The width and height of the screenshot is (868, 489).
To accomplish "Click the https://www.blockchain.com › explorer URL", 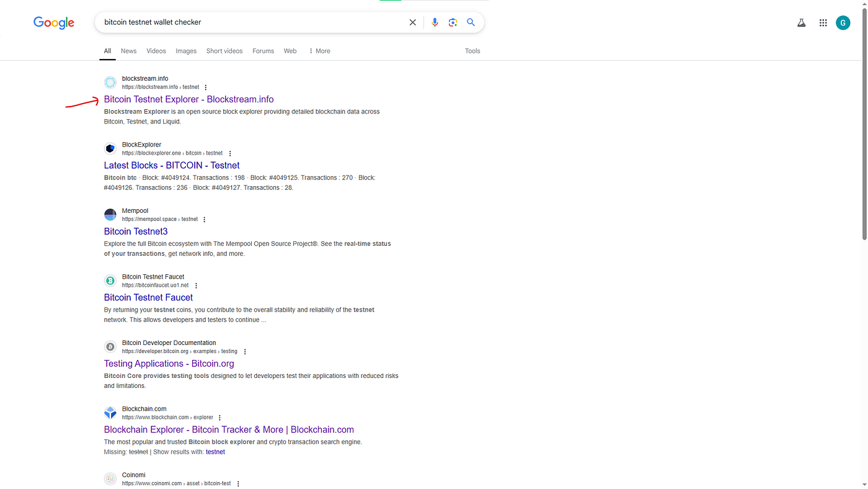I will 167,418.
